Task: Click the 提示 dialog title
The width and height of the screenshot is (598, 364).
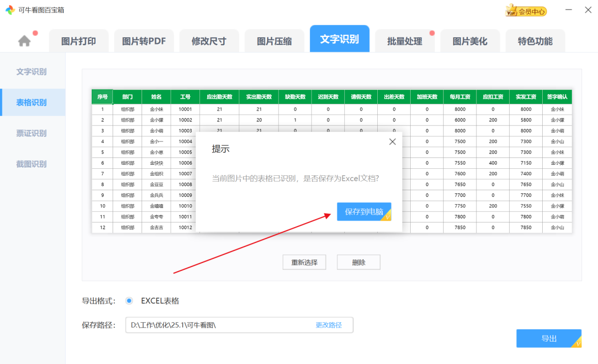Action: point(221,149)
